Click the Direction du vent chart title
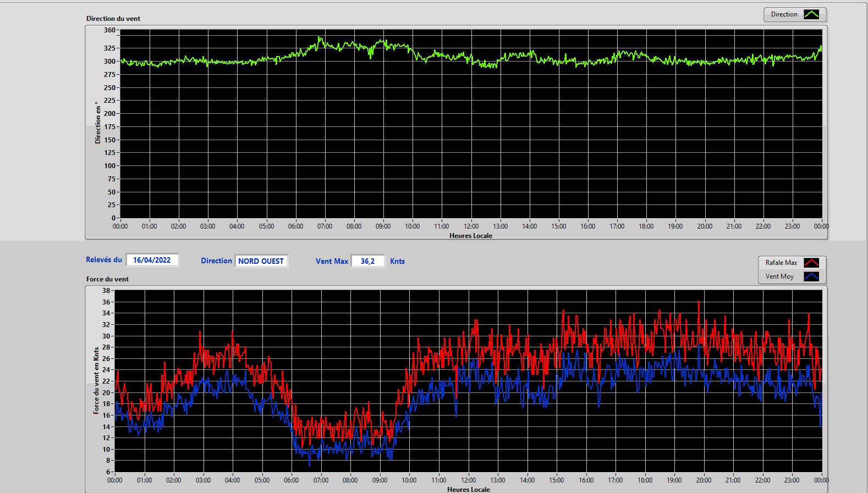This screenshot has width=868, height=493. point(113,19)
